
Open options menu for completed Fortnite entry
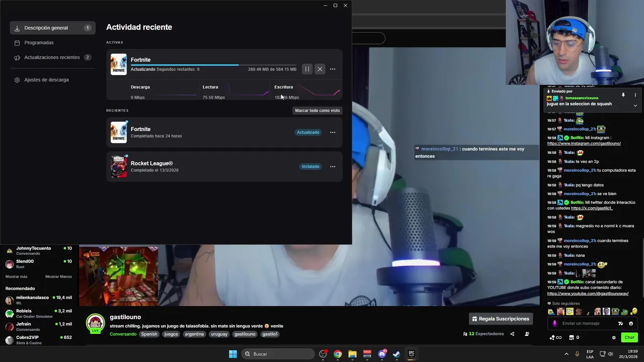[333, 132]
